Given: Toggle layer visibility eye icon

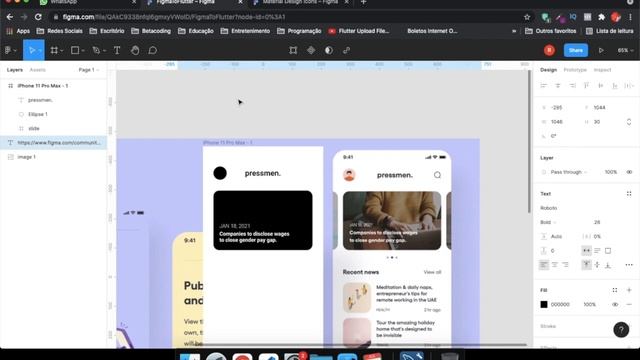Looking at the screenshot, I should pos(629,172).
